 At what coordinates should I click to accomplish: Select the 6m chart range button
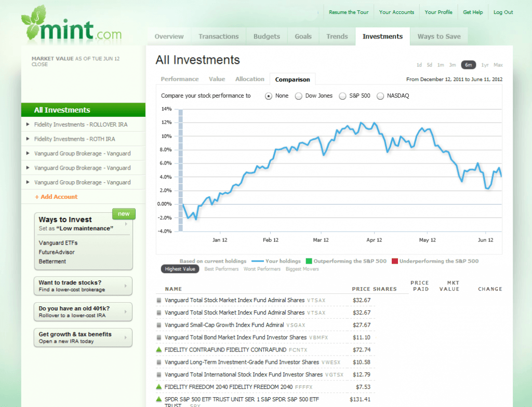point(468,65)
